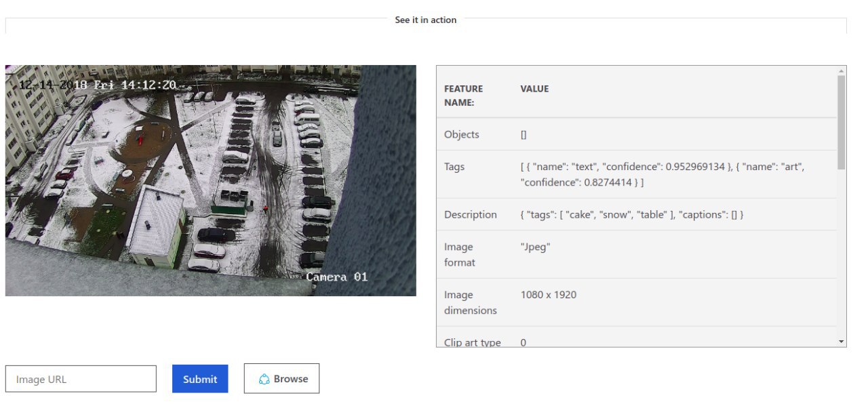Click the results panel vertical scrollbar thumb
The image size is (868, 404).
click(x=842, y=122)
